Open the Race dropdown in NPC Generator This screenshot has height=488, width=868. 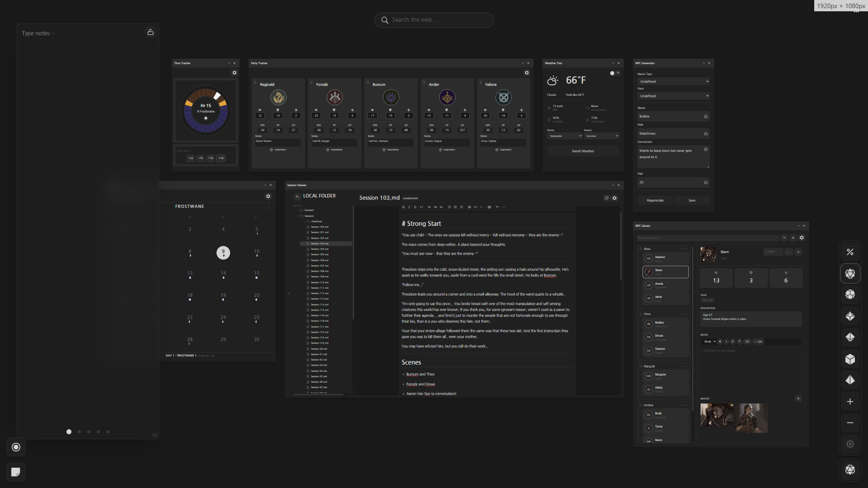(673, 96)
